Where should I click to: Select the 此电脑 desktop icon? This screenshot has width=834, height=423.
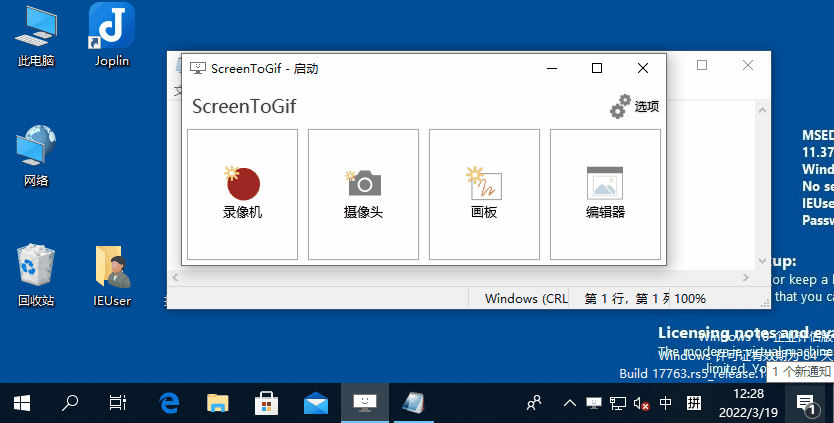36,36
